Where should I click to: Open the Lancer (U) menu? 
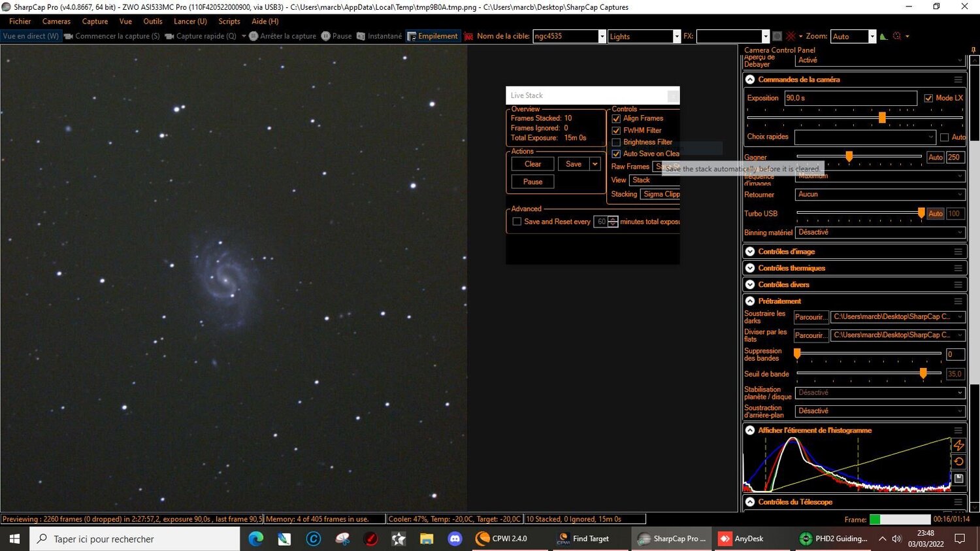click(189, 21)
